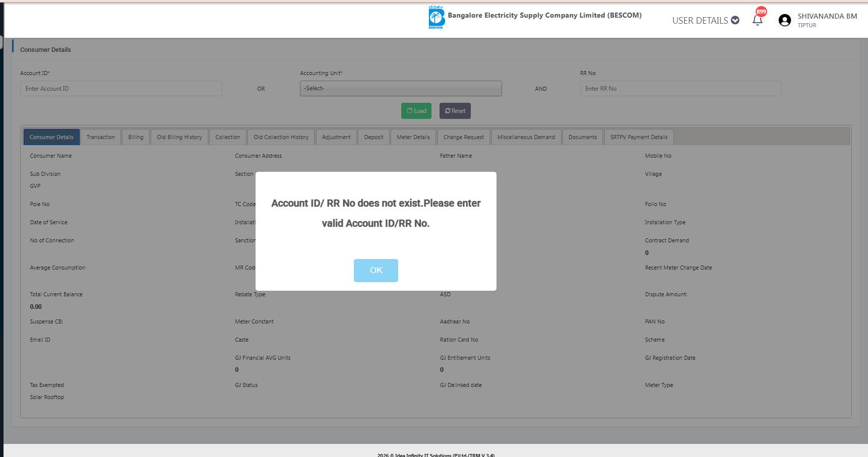Select the Old Collection History tab
Viewport: 868px width, 457px height.
281,137
